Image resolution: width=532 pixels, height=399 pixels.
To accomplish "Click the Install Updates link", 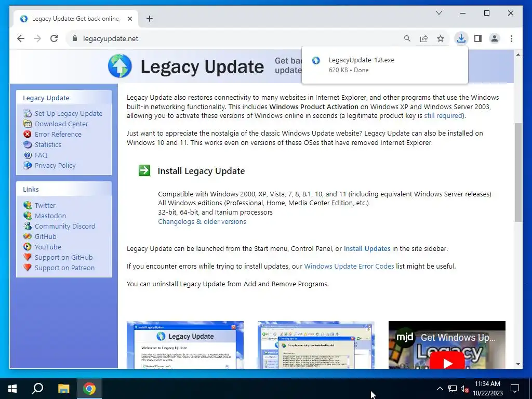I will coord(367,249).
